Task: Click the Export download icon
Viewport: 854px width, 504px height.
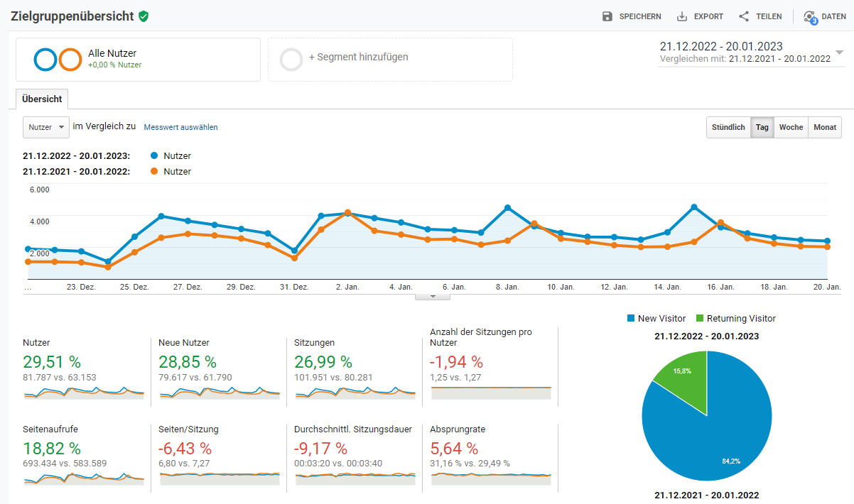Action: (x=682, y=16)
